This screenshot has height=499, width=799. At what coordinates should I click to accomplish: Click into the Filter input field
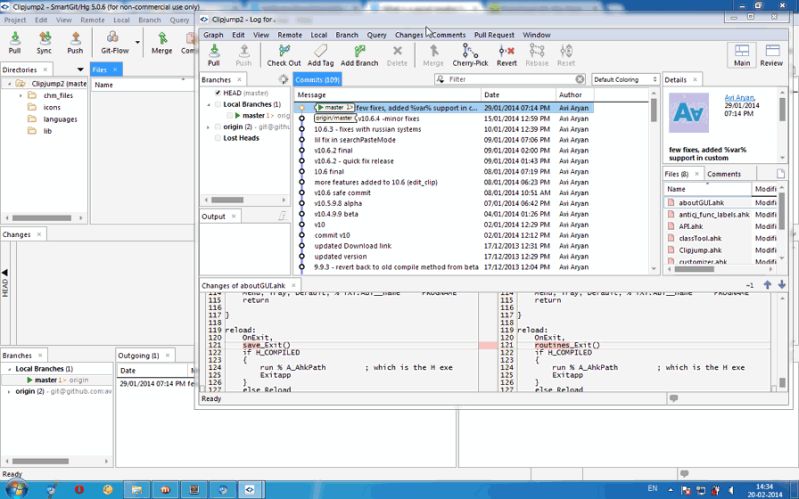click(x=511, y=80)
